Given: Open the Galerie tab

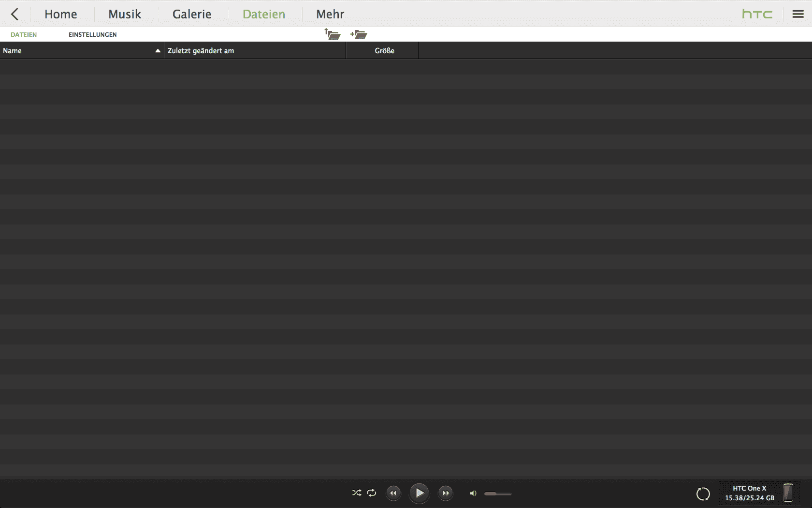Looking at the screenshot, I should point(192,14).
